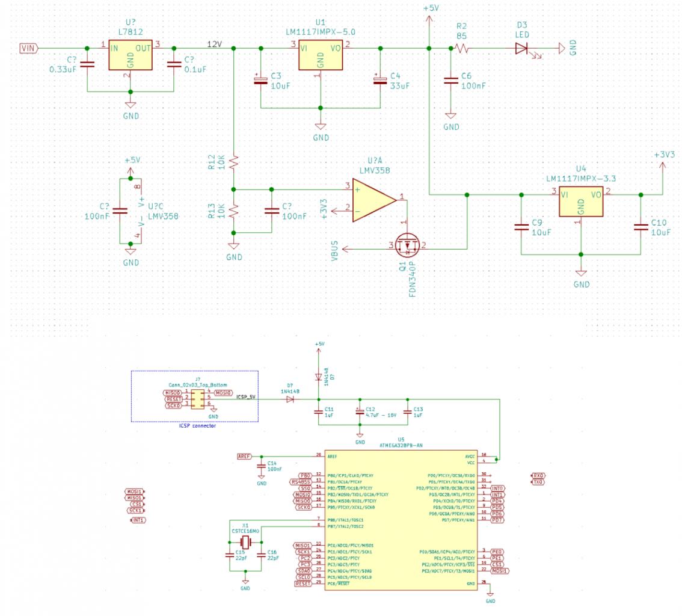This screenshot has width=682, height=616.
Task: Click the PB0 label left of MCU
Action: pyautogui.click(x=306, y=475)
